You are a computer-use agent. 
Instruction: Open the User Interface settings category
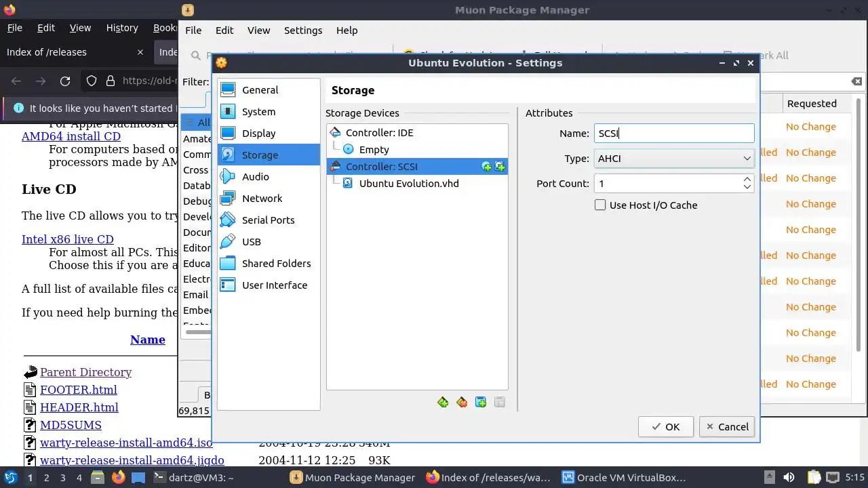coord(269,285)
